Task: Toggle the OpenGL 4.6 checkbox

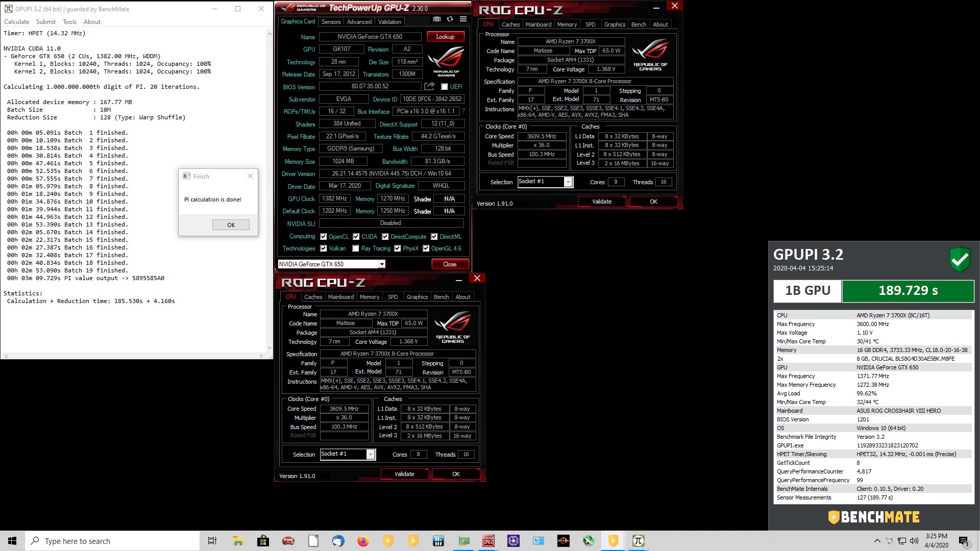Action: tap(426, 248)
